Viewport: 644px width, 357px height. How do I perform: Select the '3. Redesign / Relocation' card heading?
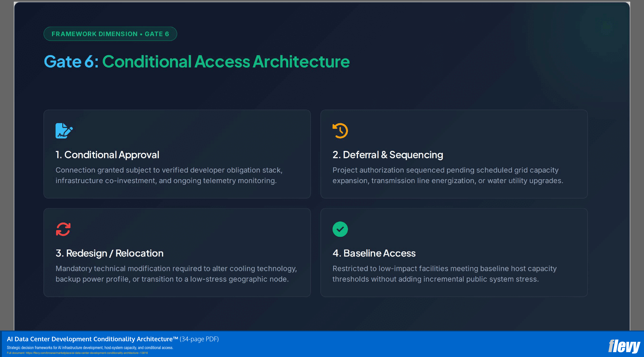tap(110, 253)
